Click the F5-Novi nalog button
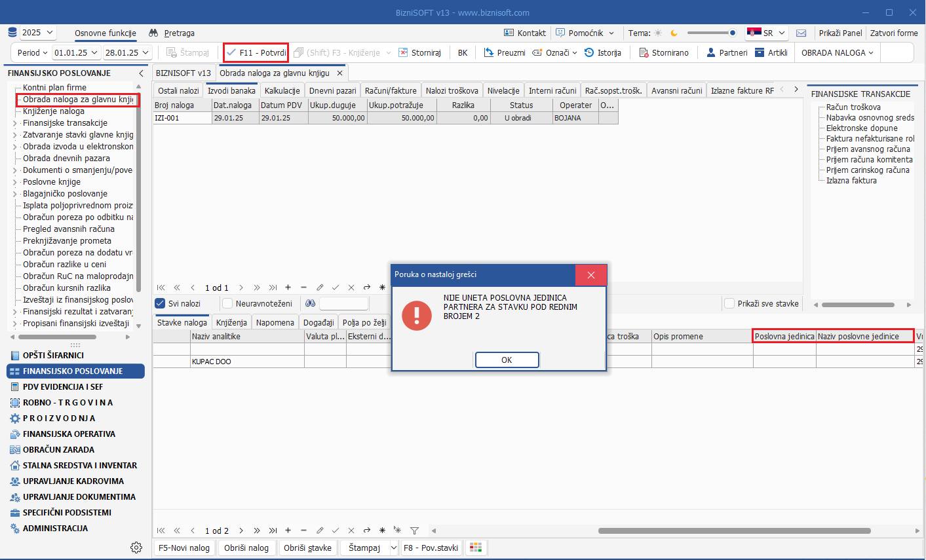Screen dimensions: 926x560 pos(184,548)
